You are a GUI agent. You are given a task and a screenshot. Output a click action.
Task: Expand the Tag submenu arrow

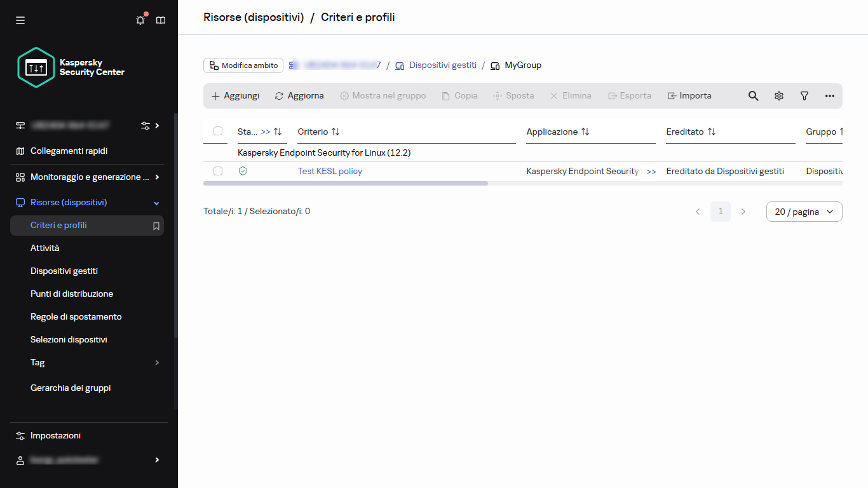(157, 363)
